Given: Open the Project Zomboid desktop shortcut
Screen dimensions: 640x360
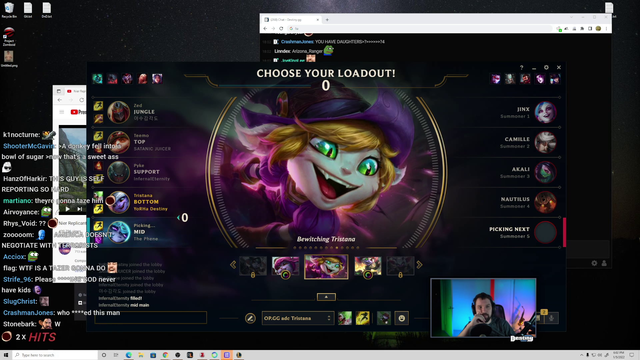Looking at the screenshot, I should (9, 37).
